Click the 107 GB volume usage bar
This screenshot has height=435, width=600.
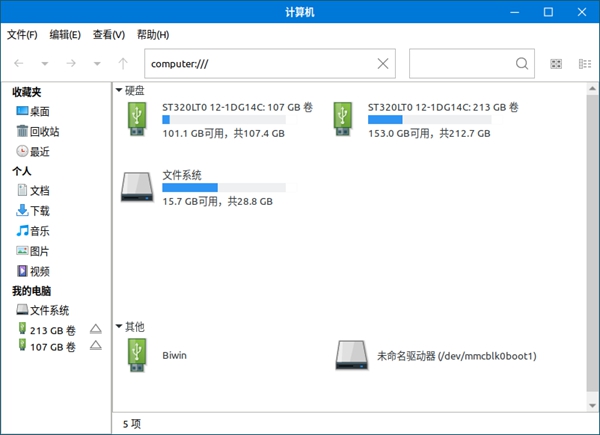point(224,120)
